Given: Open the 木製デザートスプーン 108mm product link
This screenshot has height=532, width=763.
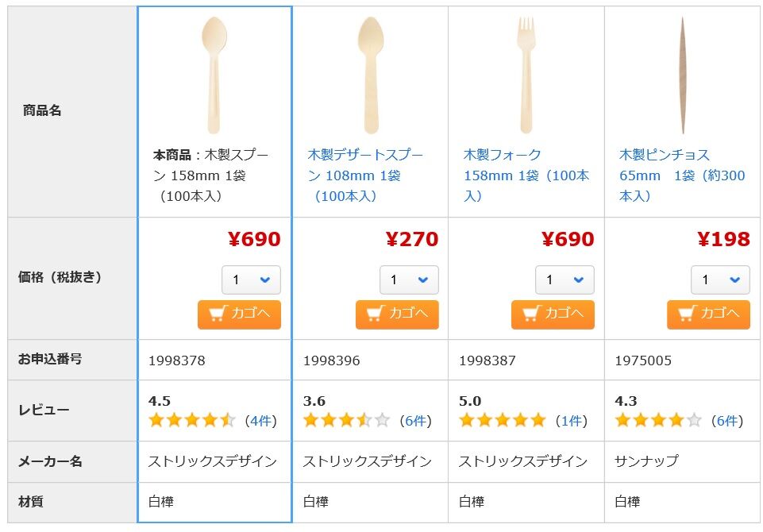Looking at the screenshot, I should (x=365, y=175).
